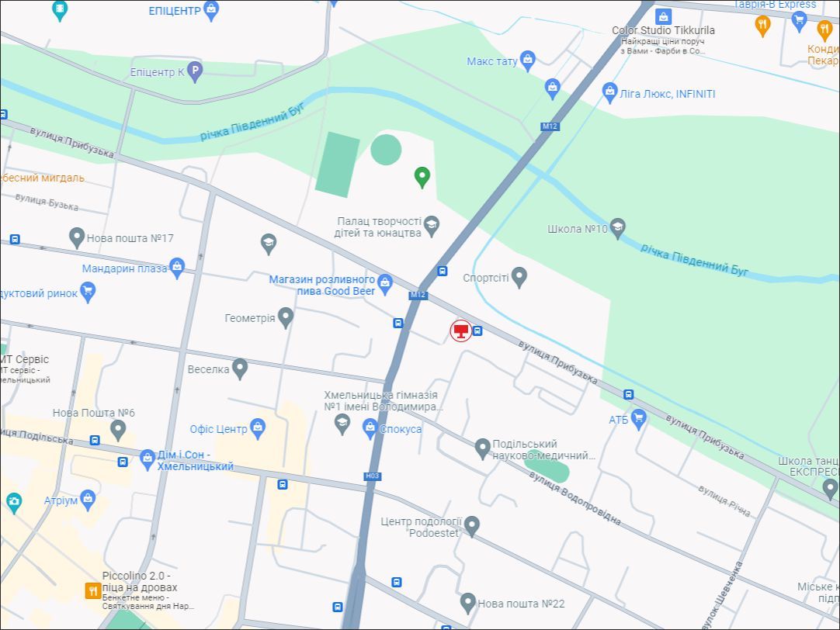Open the Нова пошта №17 pin
This screenshot has height=630, width=840.
tap(77, 237)
